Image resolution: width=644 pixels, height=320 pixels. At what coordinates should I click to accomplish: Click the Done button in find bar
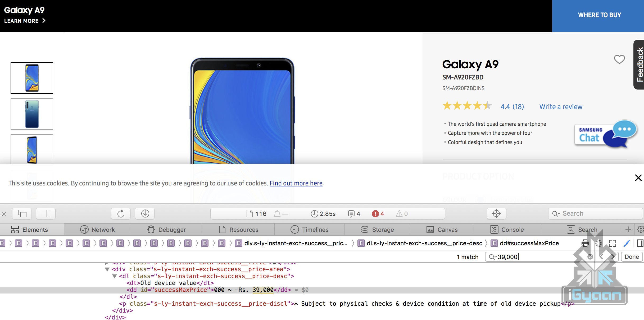click(632, 257)
